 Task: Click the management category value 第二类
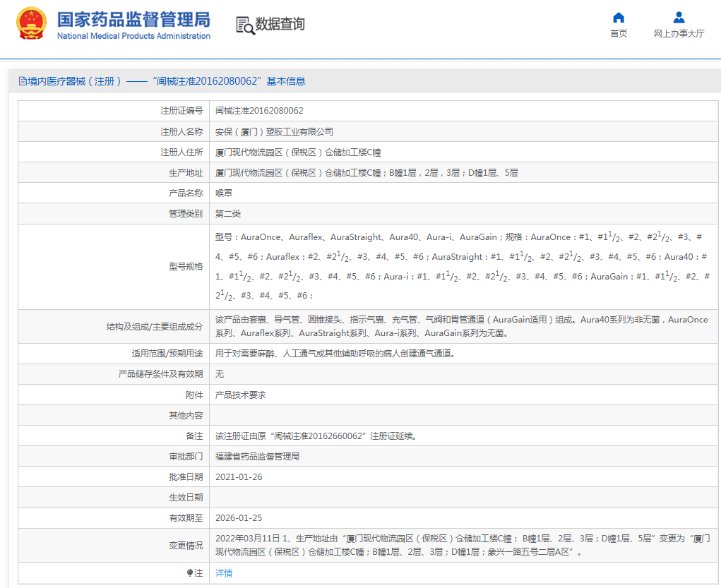(x=228, y=213)
